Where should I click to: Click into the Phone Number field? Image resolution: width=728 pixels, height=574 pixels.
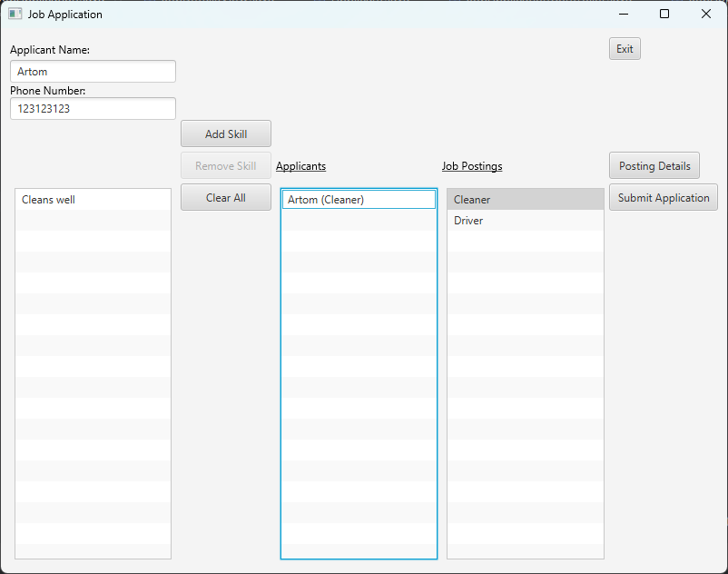point(93,108)
